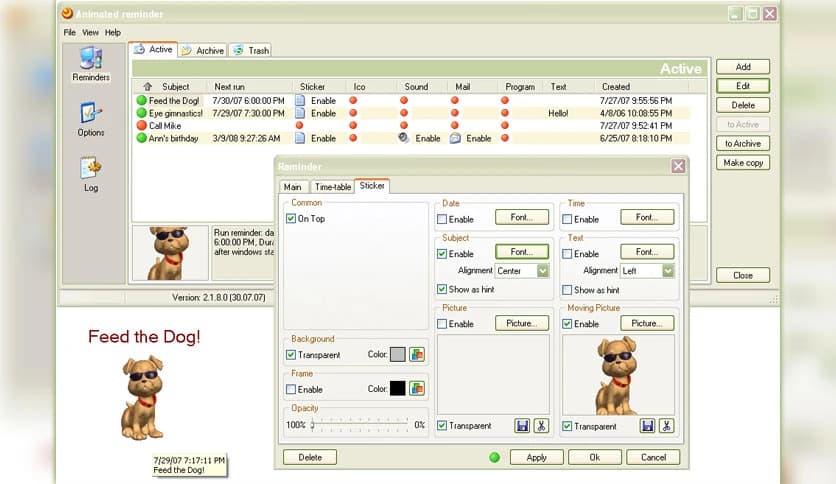Click red Sticker dot in Call Mike row
The width and height of the screenshot is (836, 484).
click(300, 125)
